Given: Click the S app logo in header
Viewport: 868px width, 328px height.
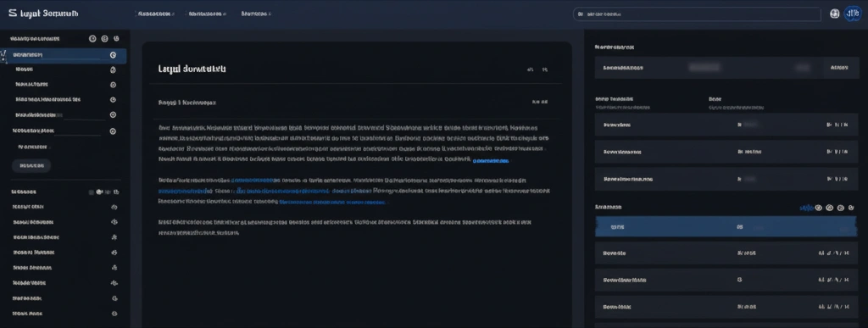Looking at the screenshot, I should coord(13,13).
